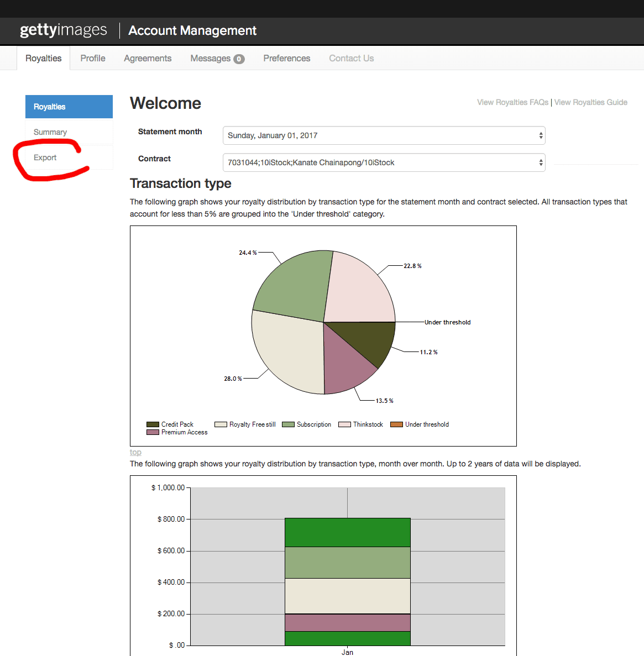Image resolution: width=644 pixels, height=656 pixels.
Task: Open the Royalties tab
Action: point(44,59)
